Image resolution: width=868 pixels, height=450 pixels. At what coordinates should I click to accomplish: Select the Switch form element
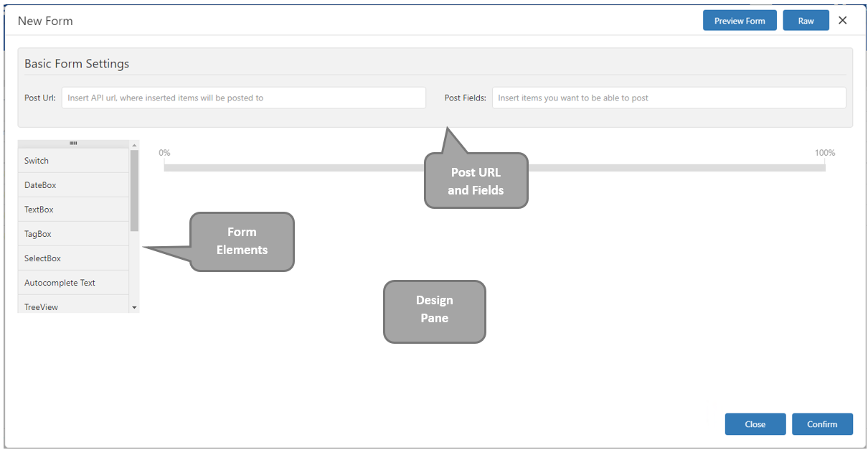point(73,161)
